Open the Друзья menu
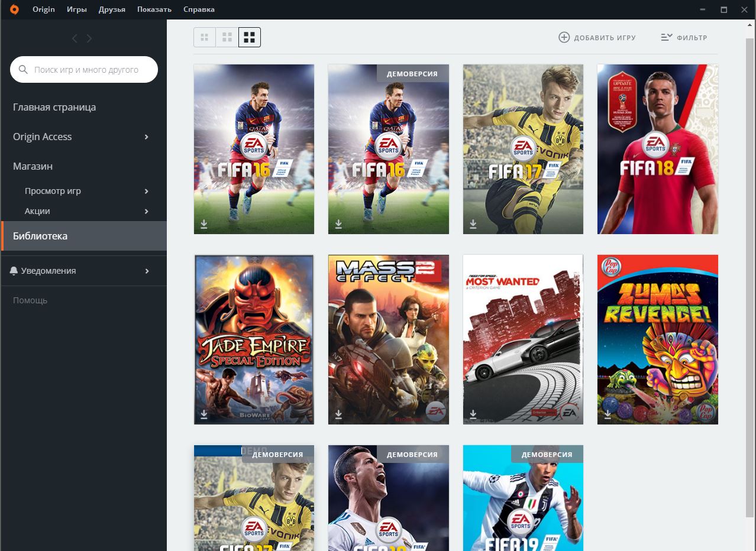The height and width of the screenshot is (551, 756). click(112, 9)
